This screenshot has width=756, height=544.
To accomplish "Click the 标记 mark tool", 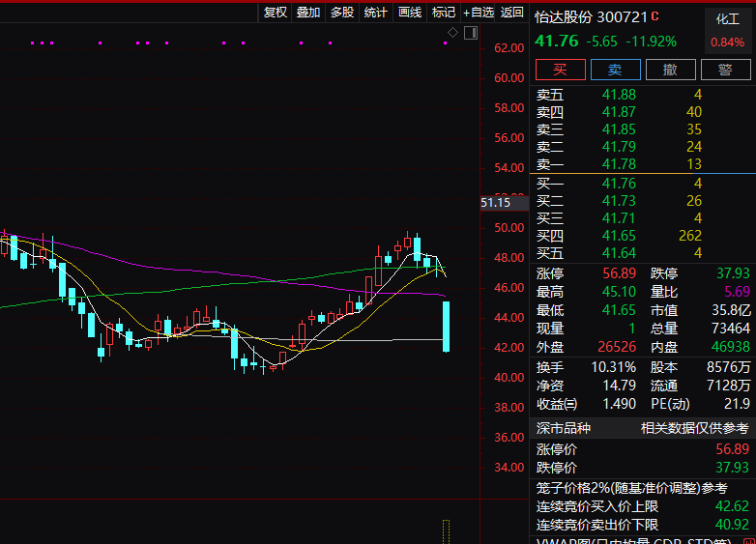I will [x=444, y=13].
